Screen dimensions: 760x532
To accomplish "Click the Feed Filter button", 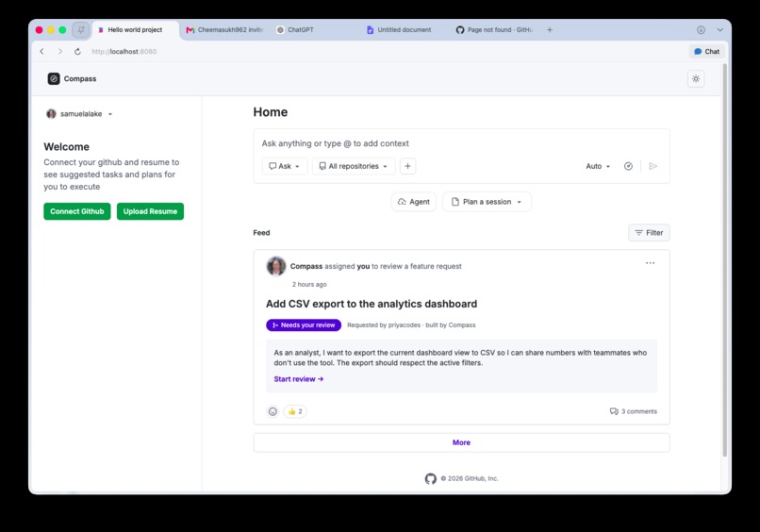I will (x=649, y=233).
